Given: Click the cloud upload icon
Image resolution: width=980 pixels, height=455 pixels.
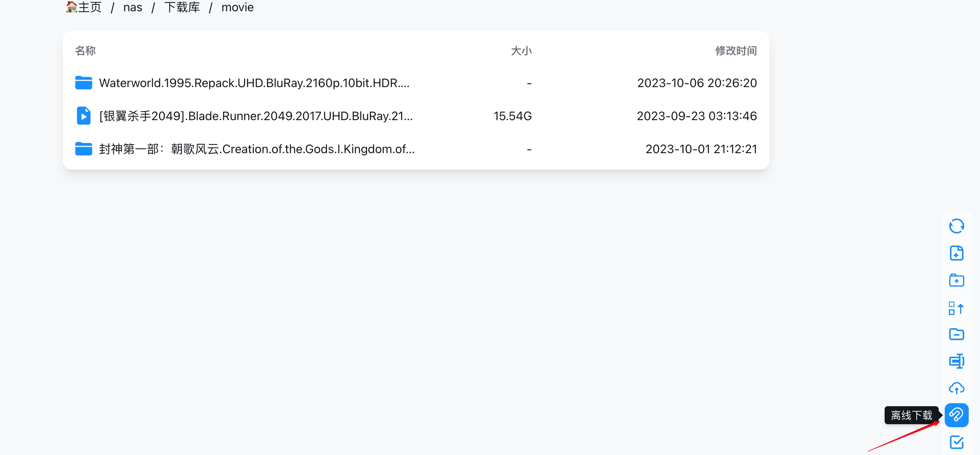Looking at the screenshot, I should [956, 388].
